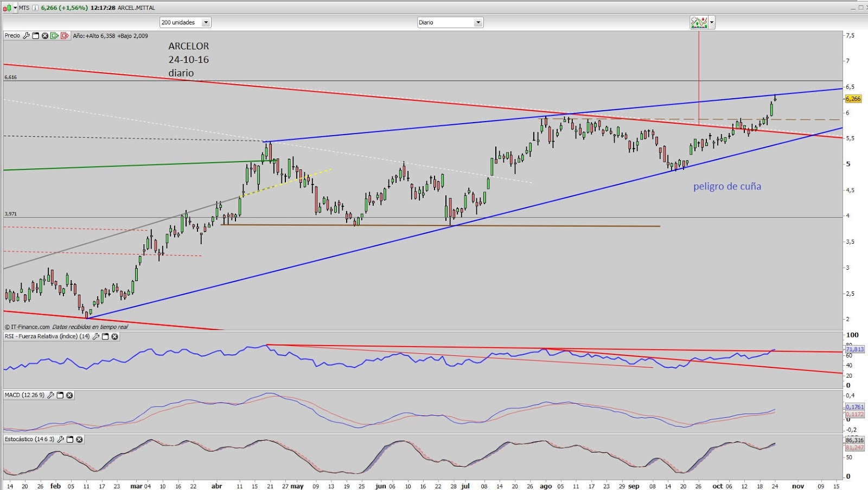This screenshot has width=868, height=490.
Task: Click the RSI value tag 71,813
Action: point(855,349)
